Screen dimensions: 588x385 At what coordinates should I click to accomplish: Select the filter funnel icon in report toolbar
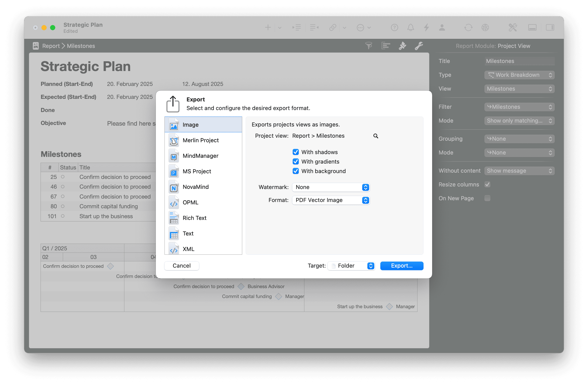tap(369, 46)
